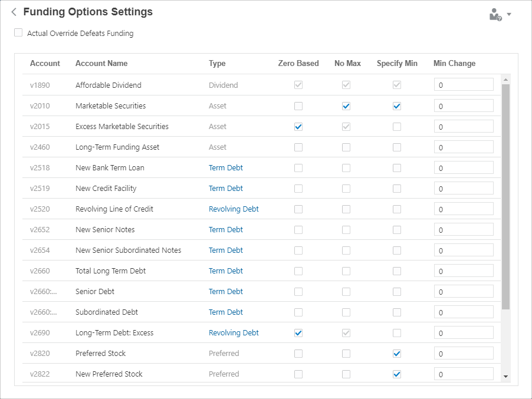Open the user profile dropdown arrow
This screenshot has width=532, height=399.
(x=508, y=14)
